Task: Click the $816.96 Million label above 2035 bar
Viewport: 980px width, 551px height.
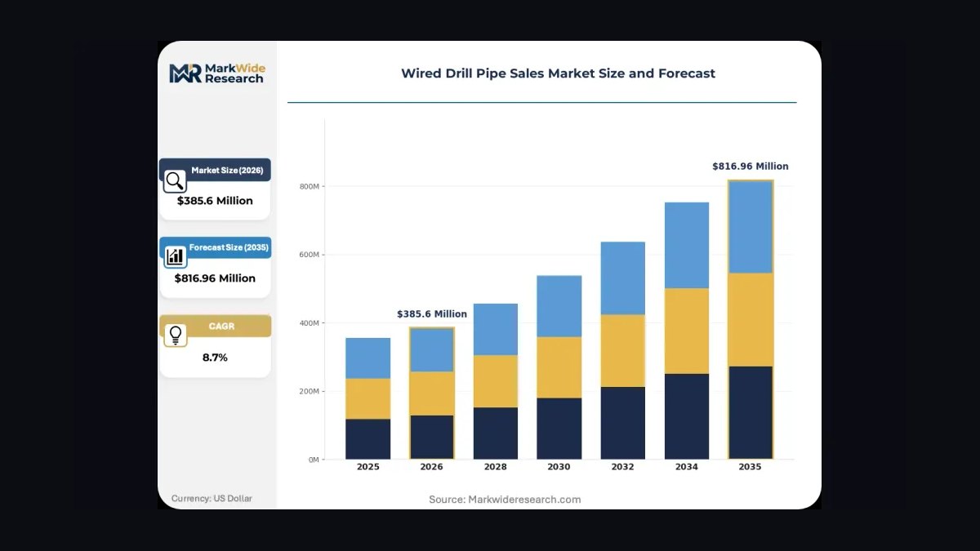Action: coord(751,167)
